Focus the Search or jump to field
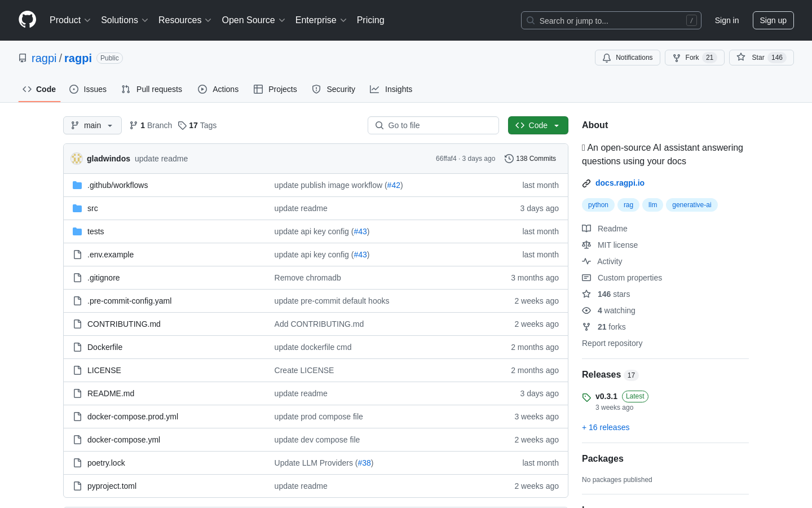 pos(611,20)
